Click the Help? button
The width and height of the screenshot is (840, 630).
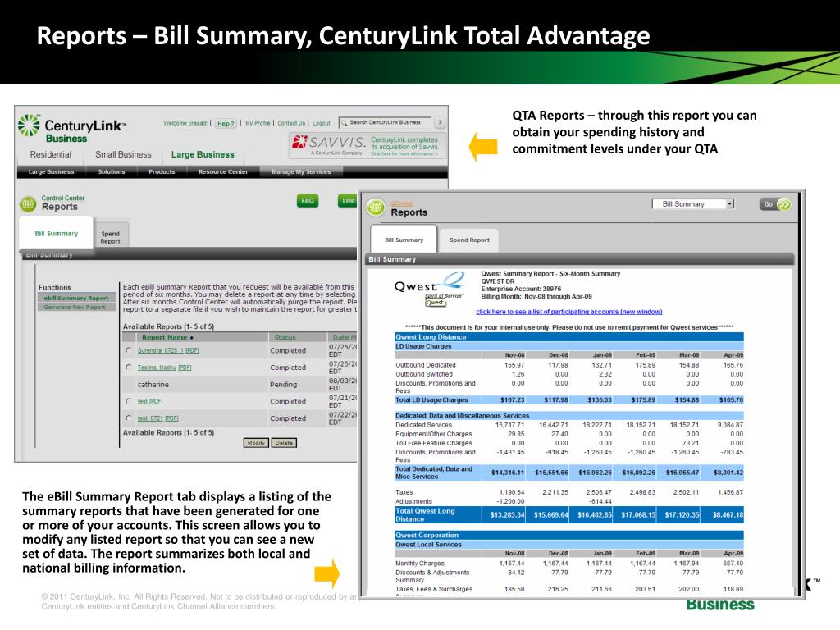[226, 124]
